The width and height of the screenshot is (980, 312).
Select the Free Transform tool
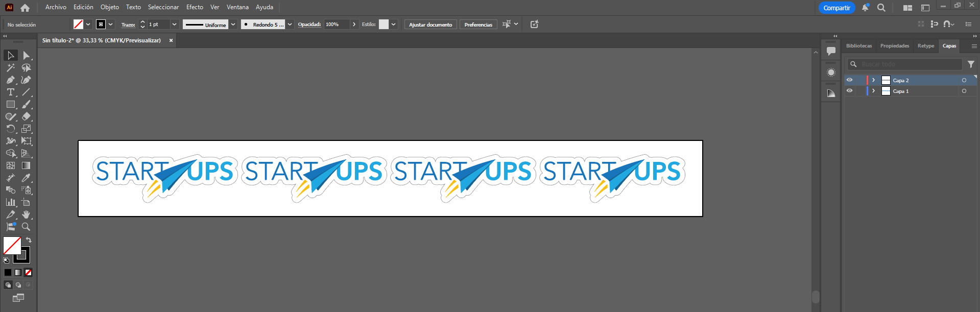(26, 141)
